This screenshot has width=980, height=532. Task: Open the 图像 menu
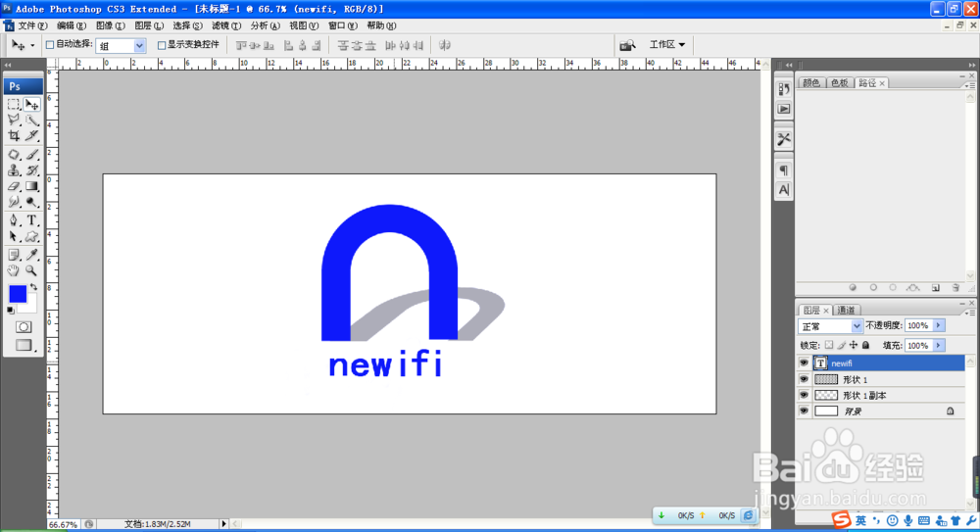[x=110, y=25]
